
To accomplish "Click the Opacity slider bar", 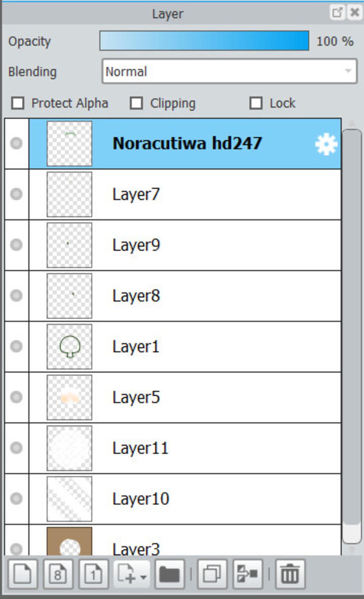I will [x=204, y=41].
